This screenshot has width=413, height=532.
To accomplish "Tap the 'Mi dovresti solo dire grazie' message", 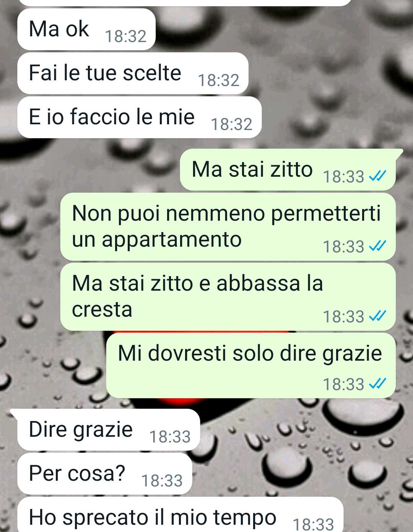I will pos(251,366).
